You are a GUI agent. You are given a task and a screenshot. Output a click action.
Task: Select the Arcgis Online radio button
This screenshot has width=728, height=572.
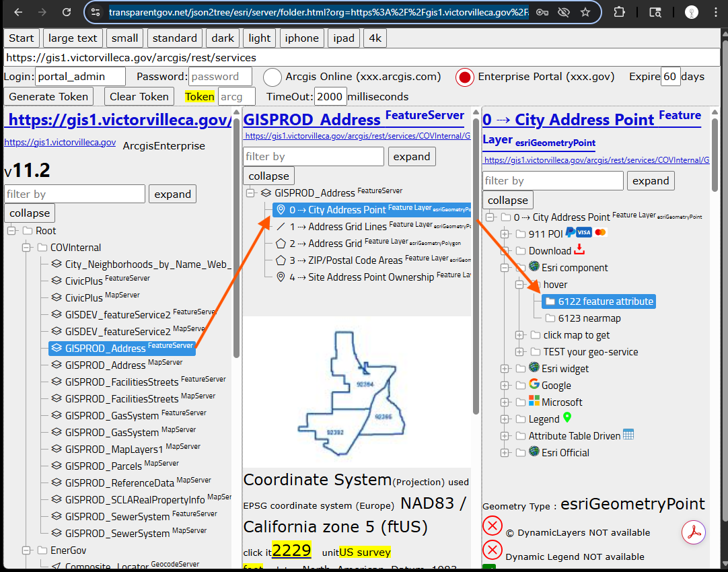(272, 77)
